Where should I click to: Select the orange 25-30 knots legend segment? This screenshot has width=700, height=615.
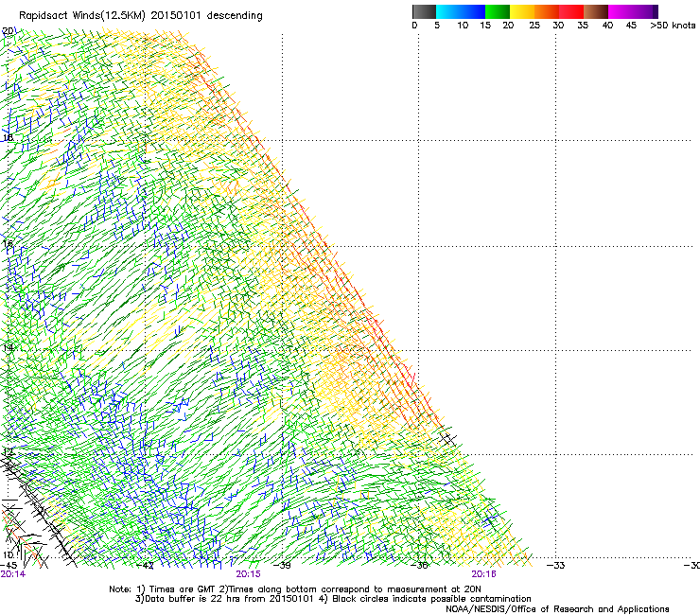coord(547,11)
